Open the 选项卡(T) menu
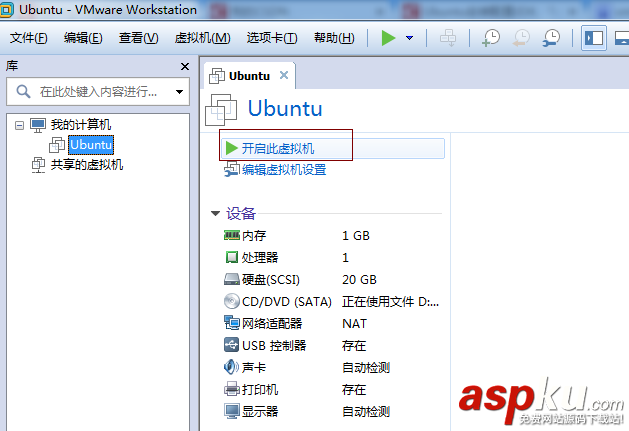The width and height of the screenshot is (629, 431). tap(272, 38)
